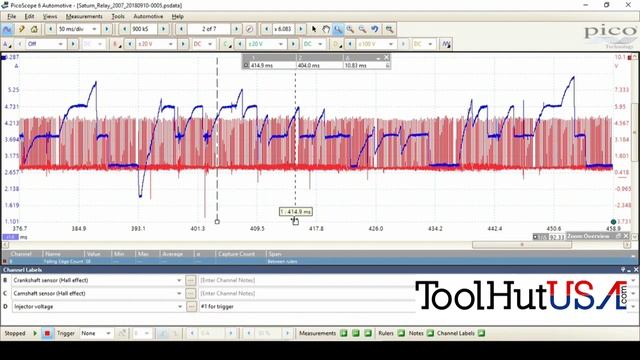Decrease the 50 ms/div timebase with its left arrow
This screenshot has width=640, height=360.
click(50, 29)
